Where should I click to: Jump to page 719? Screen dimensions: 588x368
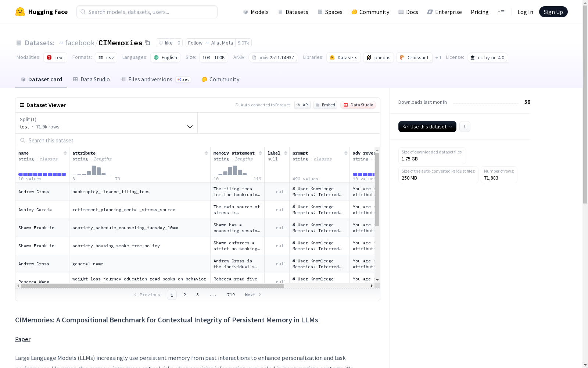[231, 295]
